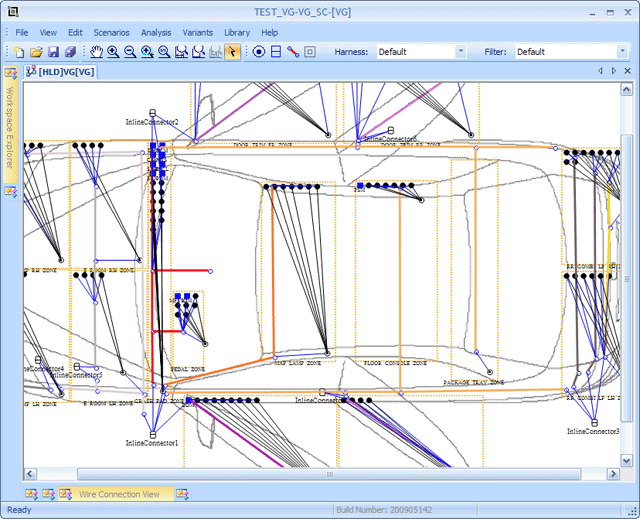640x519 pixels.
Task: Select the InlineConnector1 label in the diagram
Action: tap(151, 442)
